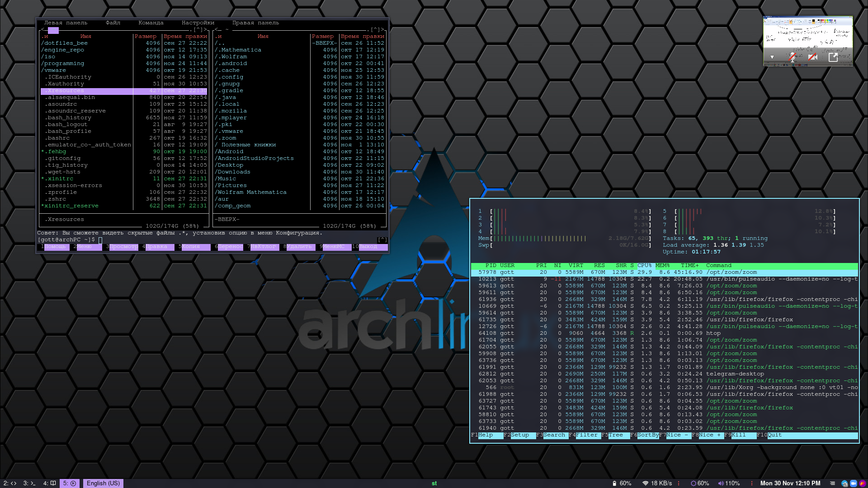Open Команда menu in Midnight Commander
Screen dimensions: 868x488
pyautogui.click(x=151, y=23)
